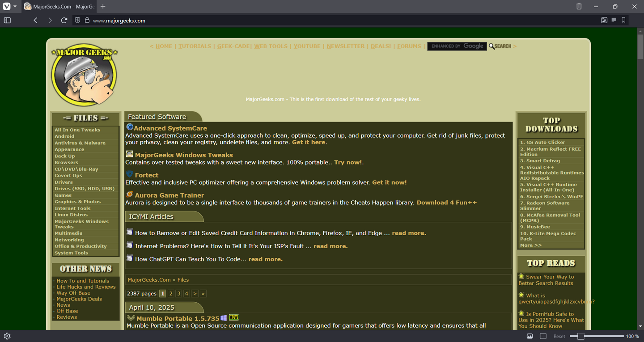Click the Get it here link
Viewport: 644px width, 342px height.
coord(309,142)
